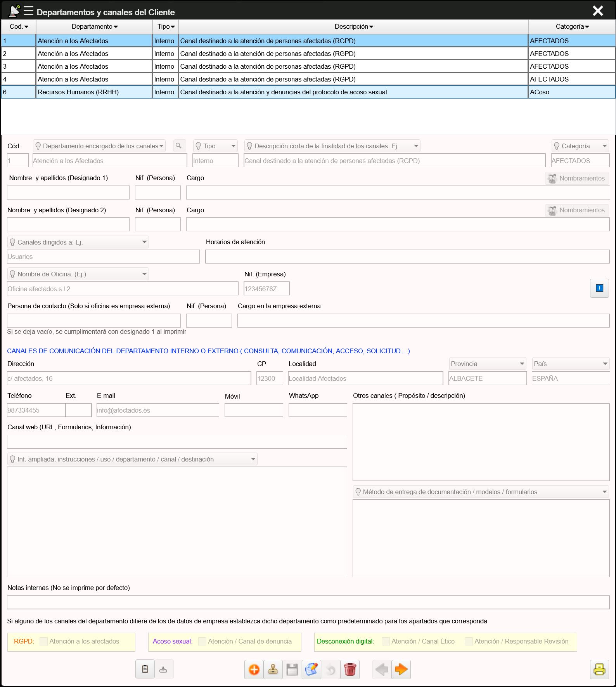Select the Recursos Humanos (RRHH) row
The height and width of the screenshot is (687, 616).
[308, 92]
